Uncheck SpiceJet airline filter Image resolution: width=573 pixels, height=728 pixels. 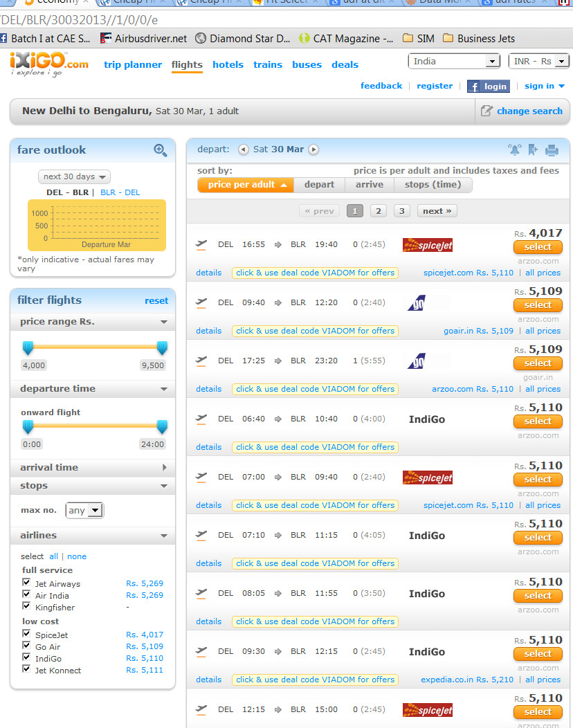[x=26, y=633]
